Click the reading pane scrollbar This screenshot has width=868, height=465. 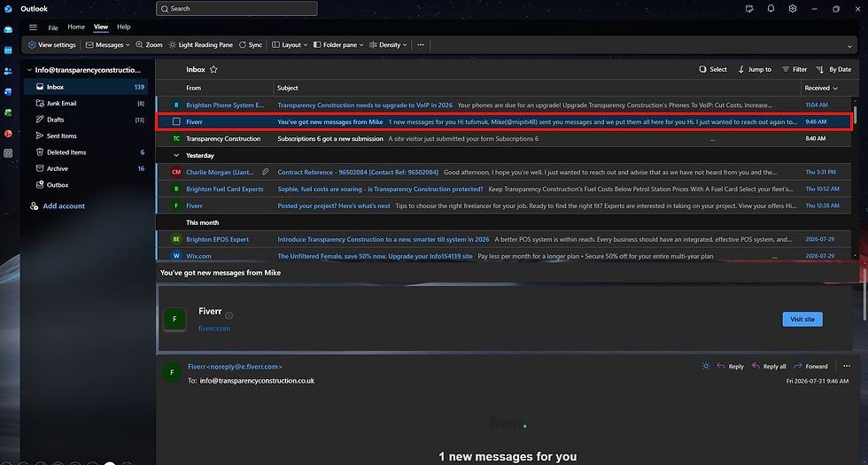(x=864, y=294)
